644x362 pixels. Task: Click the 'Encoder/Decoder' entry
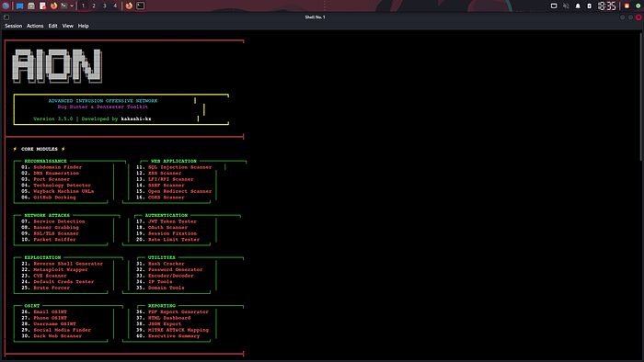tap(170, 276)
